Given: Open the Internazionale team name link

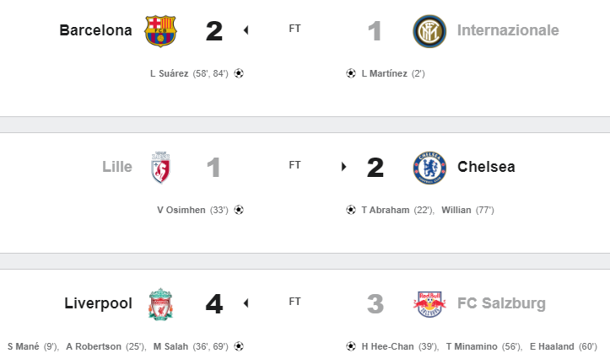Looking at the screenshot, I should [508, 30].
